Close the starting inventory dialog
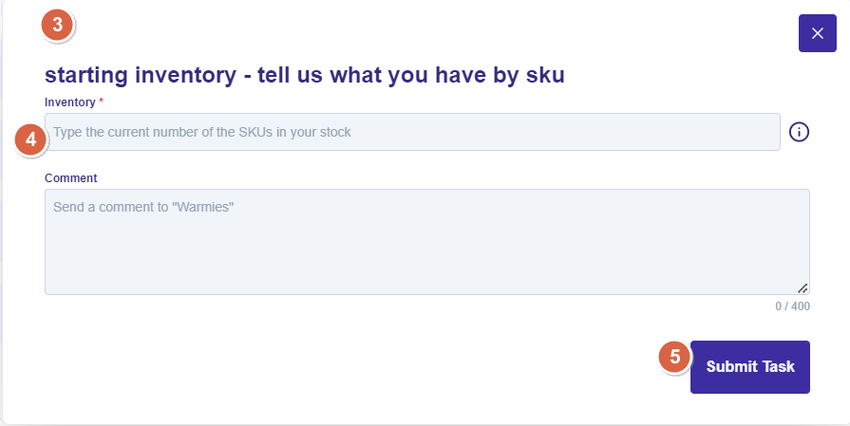850x426 pixels. (817, 33)
